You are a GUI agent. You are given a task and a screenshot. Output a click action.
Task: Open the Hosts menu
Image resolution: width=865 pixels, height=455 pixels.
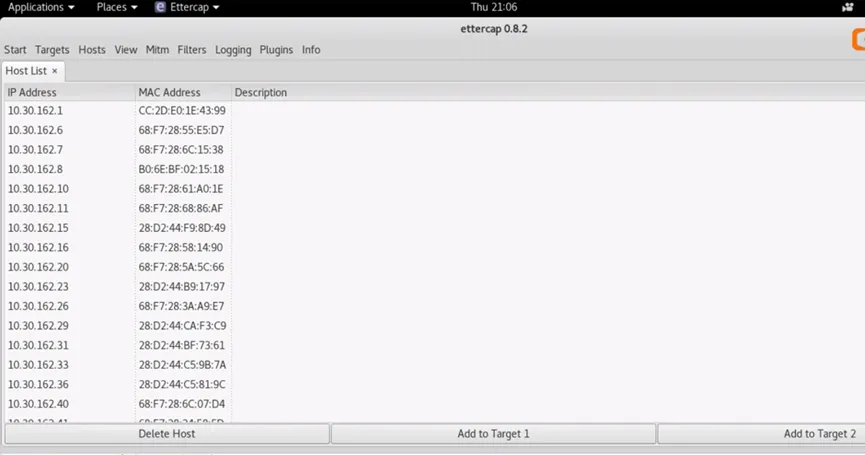[x=92, y=50]
